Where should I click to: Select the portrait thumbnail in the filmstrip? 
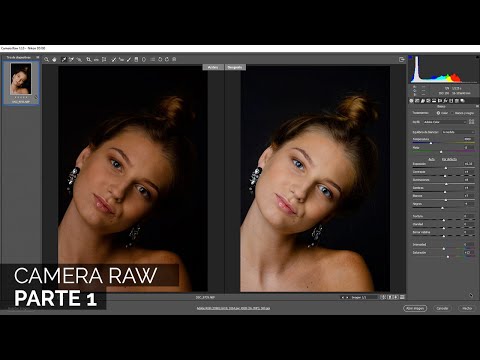[x=21, y=79]
